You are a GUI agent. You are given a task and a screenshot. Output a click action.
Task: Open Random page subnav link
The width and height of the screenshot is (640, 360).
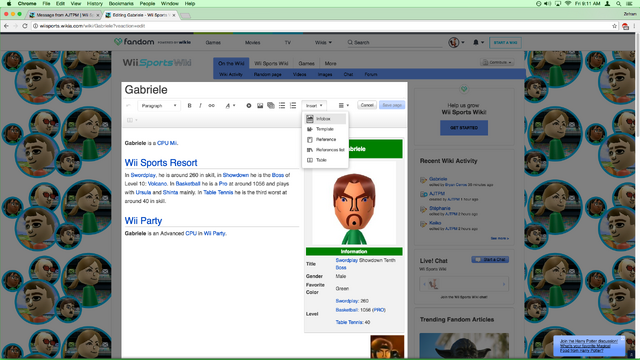pyautogui.click(x=267, y=74)
